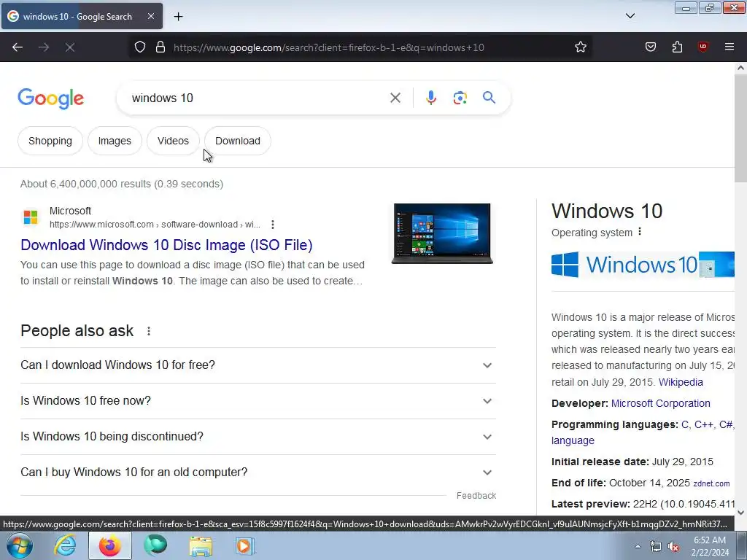Filter results by Images
Image resolution: width=747 pixels, height=560 pixels.
point(115,141)
